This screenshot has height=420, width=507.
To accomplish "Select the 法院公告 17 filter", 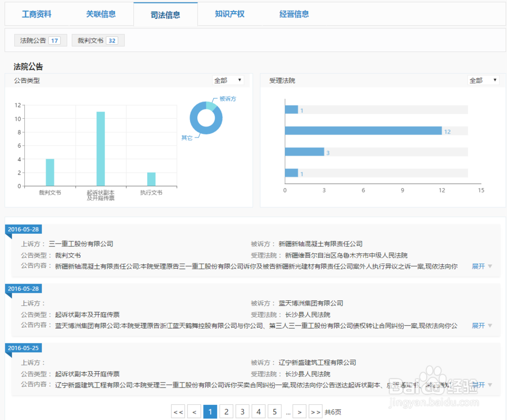I will (x=40, y=40).
